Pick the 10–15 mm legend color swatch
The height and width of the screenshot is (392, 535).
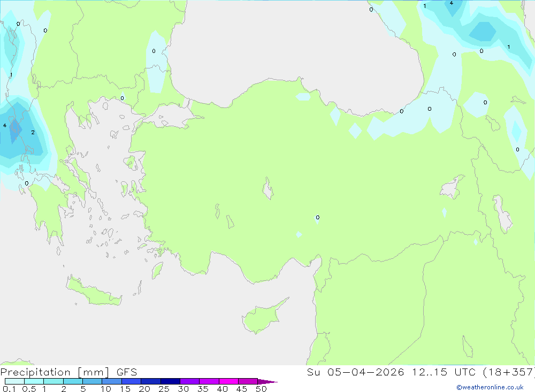tap(112, 381)
